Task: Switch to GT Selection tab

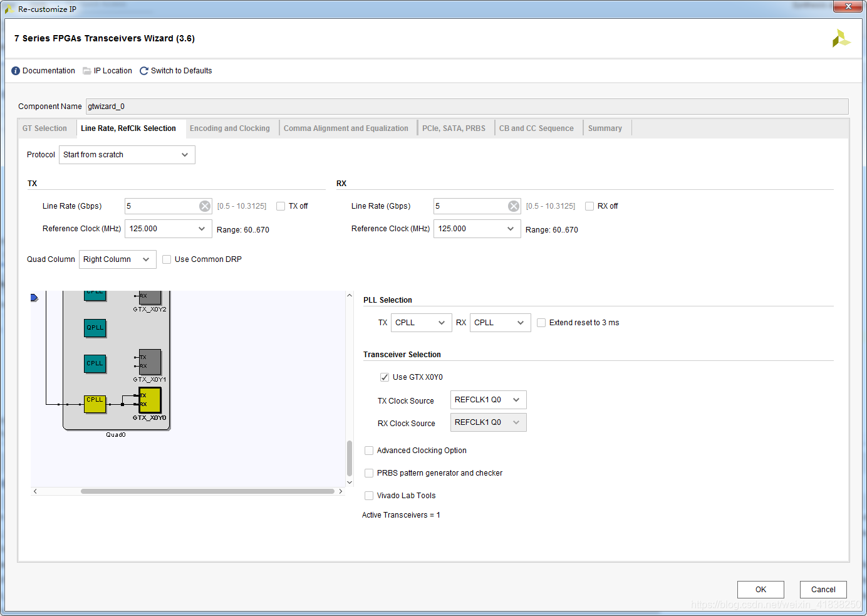Action: tap(44, 128)
